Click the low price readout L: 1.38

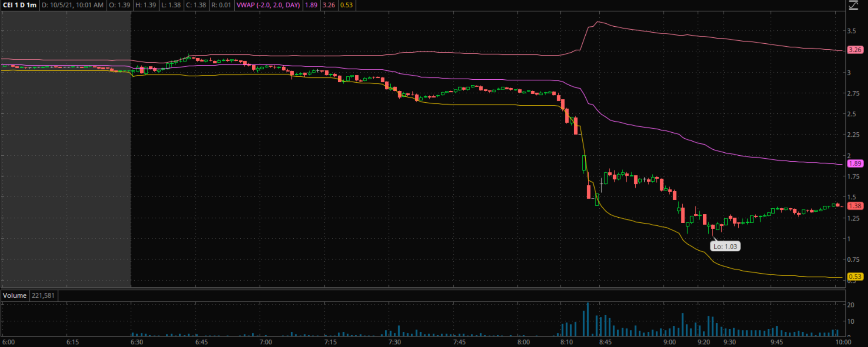tap(171, 5)
